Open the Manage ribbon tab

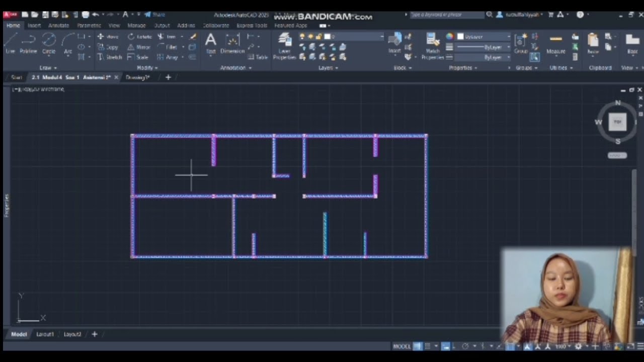pos(136,26)
